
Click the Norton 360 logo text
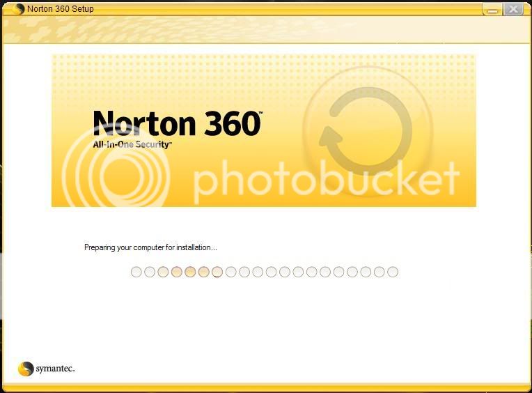pyautogui.click(x=177, y=123)
